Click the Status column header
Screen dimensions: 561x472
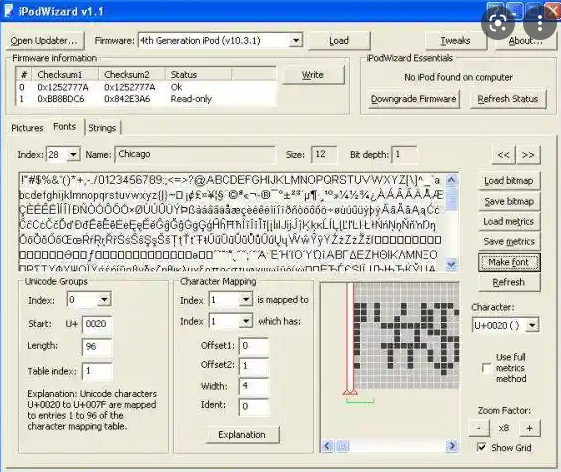(198, 74)
